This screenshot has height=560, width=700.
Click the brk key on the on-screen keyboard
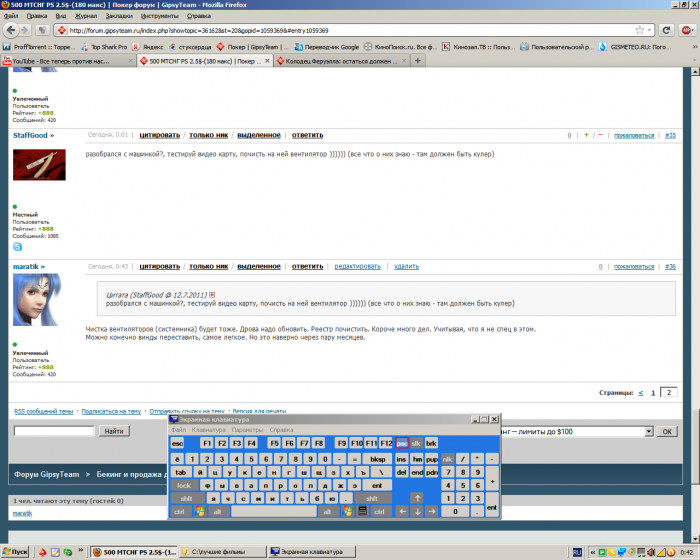pos(431,443)
